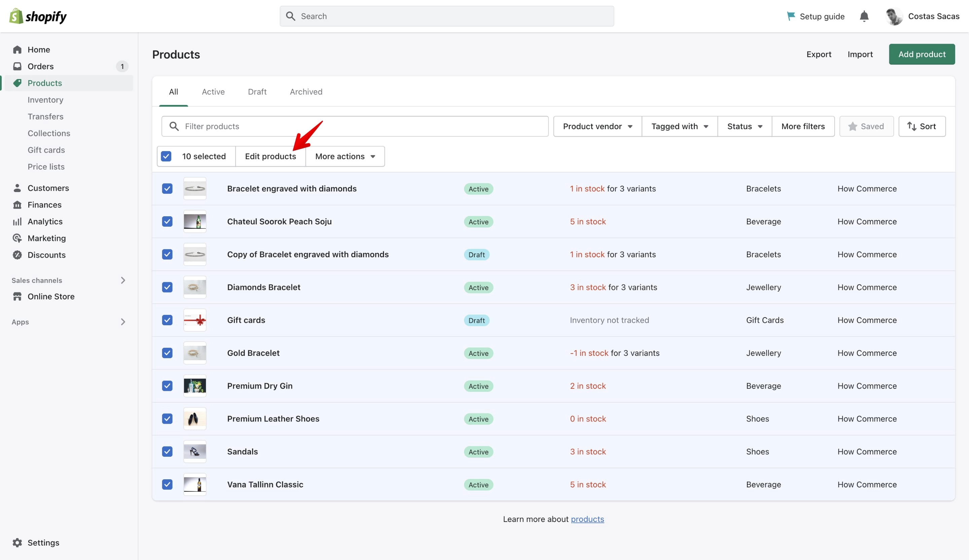Open Vana Tallinn Classic thumbnail
Screen dimensions: 969x560
coord(195,484)
